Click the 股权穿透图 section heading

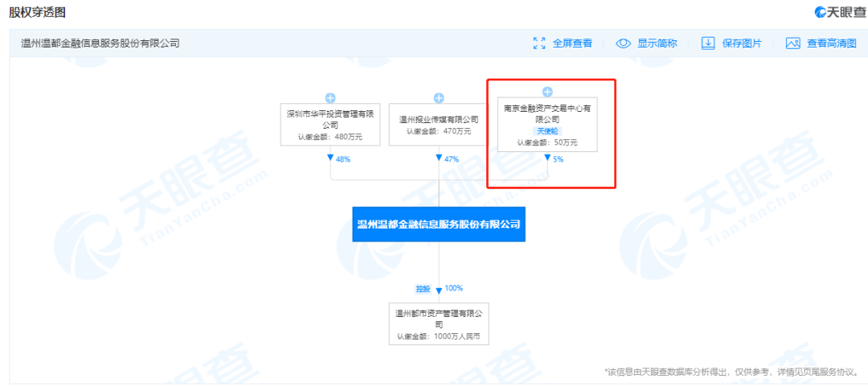pyautogui.click(x=37, y=12)
